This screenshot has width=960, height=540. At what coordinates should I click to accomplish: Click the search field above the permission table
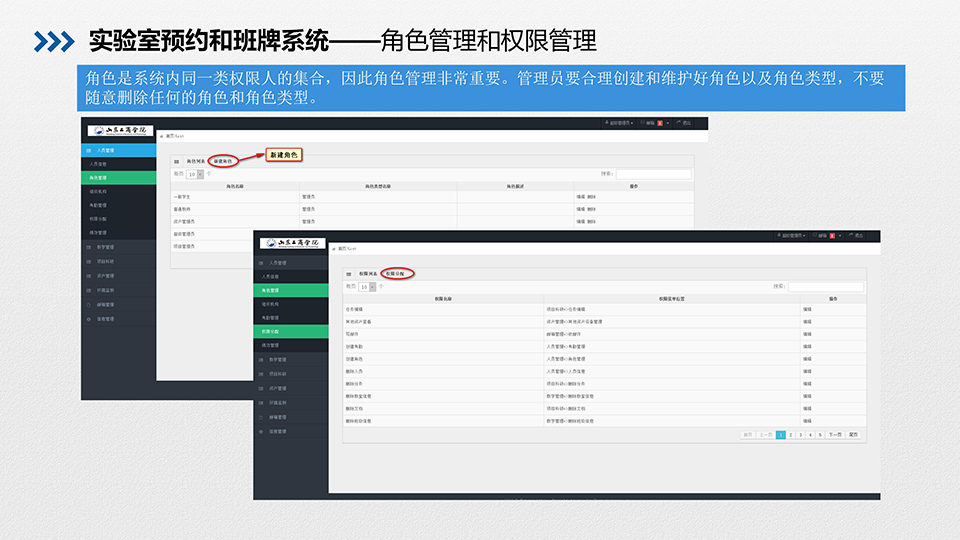[x=825, y=286]
